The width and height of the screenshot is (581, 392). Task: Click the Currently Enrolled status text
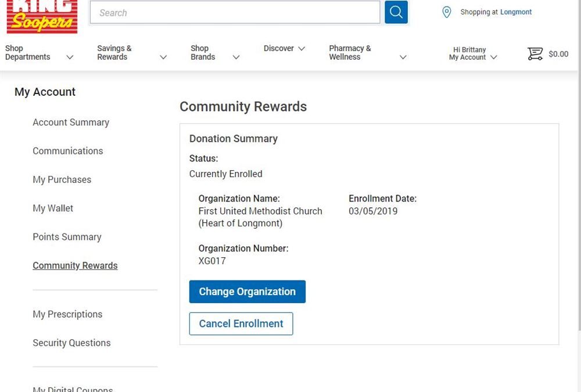225,174
